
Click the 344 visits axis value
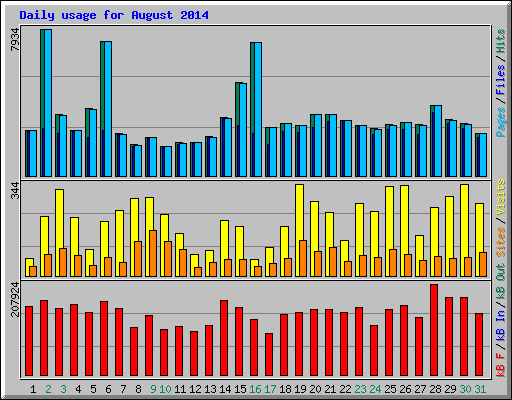pos(15,190)
